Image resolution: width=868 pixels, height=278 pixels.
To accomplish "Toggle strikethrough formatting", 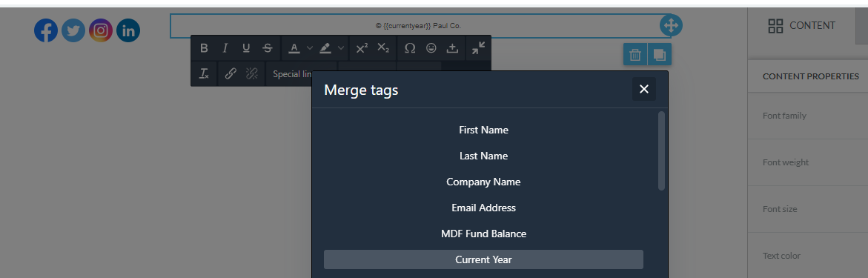I will 268,48.
